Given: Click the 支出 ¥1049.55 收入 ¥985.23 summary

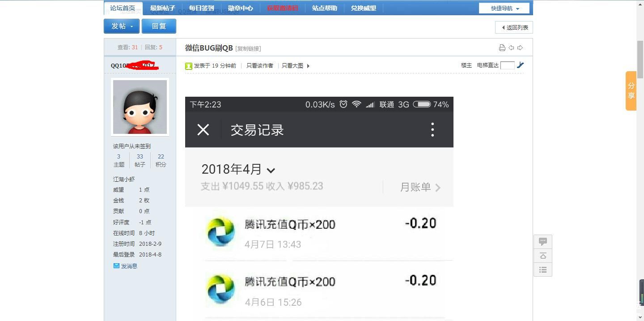Looking at the screenshot, I should coord(262,186).
